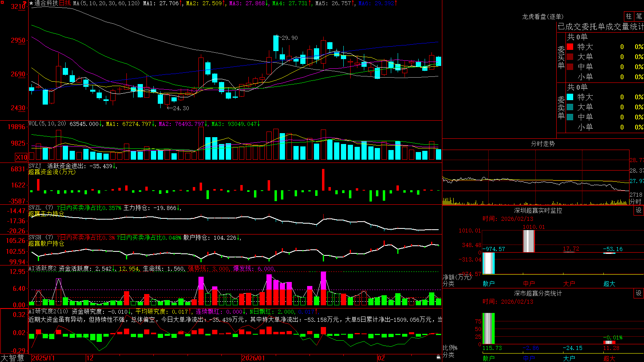The image size is (644, 362).
Task: Click the SVZL (7) indicator name
Action: (41, 208)
